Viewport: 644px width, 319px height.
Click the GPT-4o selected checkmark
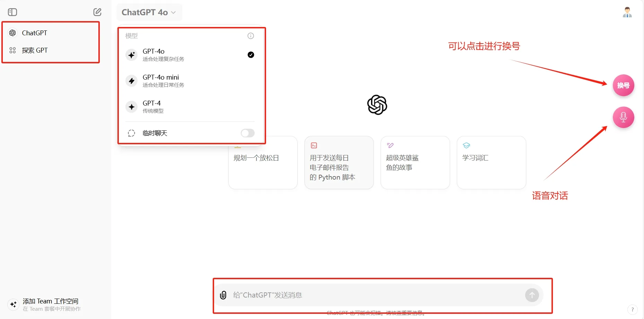pyautogui.click(x=251, y=55)
